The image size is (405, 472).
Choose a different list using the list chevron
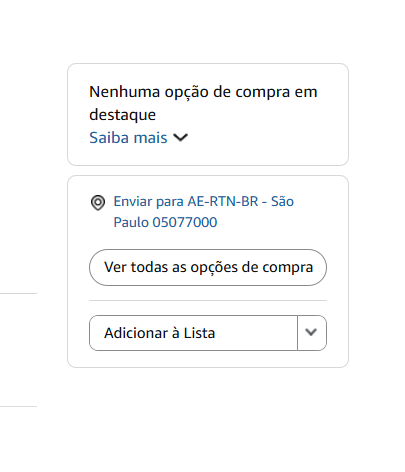click(x=312, y=333)
